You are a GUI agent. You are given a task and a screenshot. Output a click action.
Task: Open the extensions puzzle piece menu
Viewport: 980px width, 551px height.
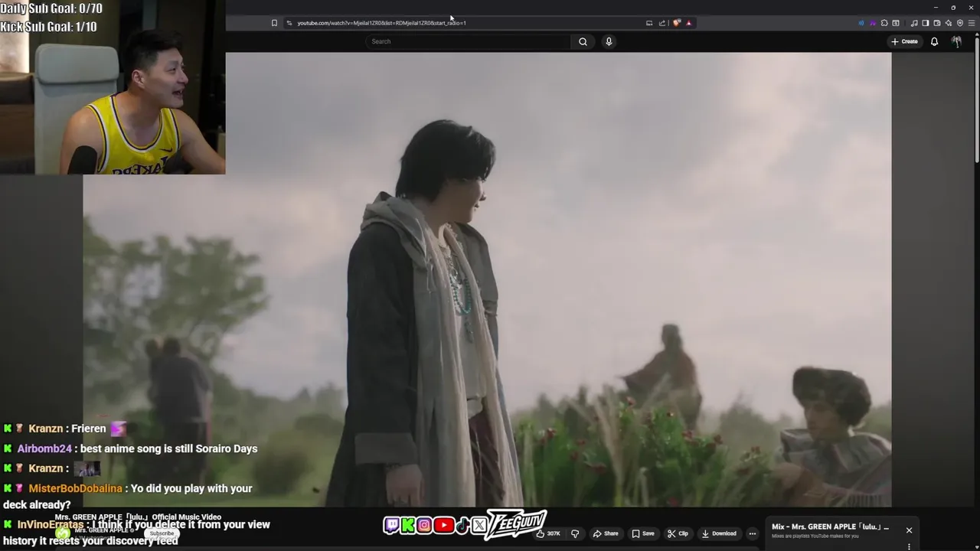[x=884, y=23]
